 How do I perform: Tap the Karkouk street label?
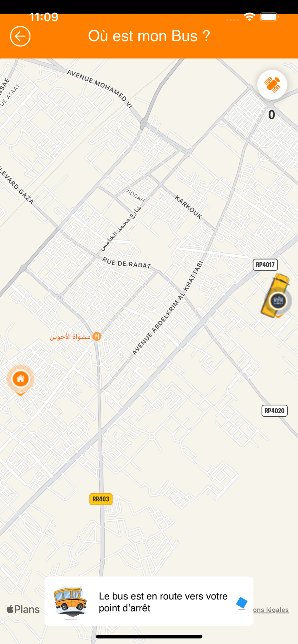(189, 207)
